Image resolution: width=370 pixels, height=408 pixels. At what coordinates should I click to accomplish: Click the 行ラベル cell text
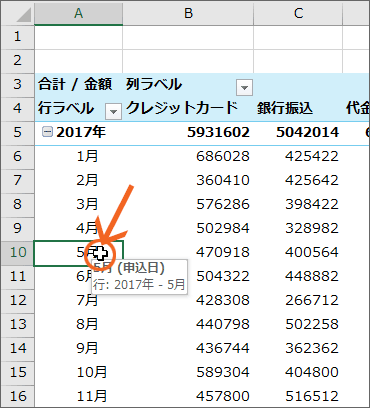(66, 108)
